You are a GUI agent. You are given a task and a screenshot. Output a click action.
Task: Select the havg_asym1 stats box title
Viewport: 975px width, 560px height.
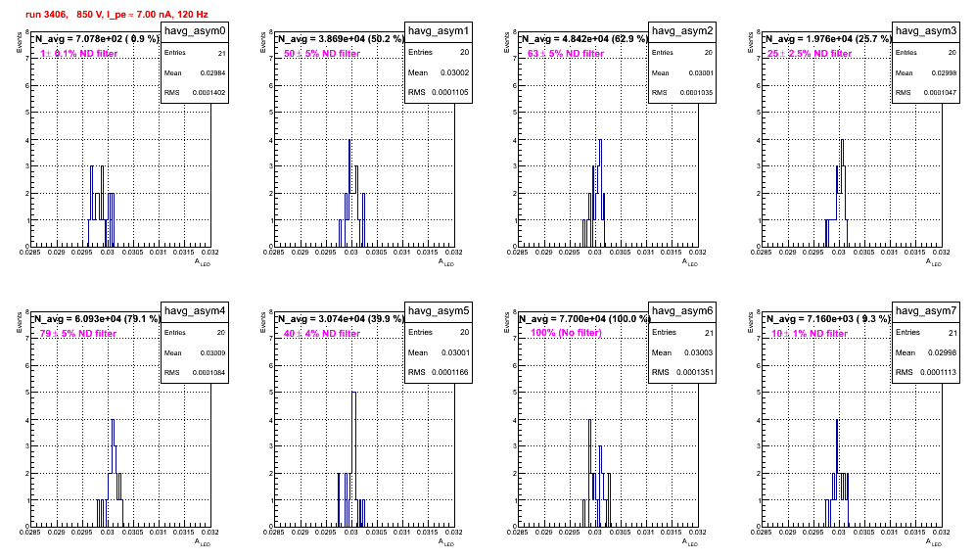click(x=439, y=30)
